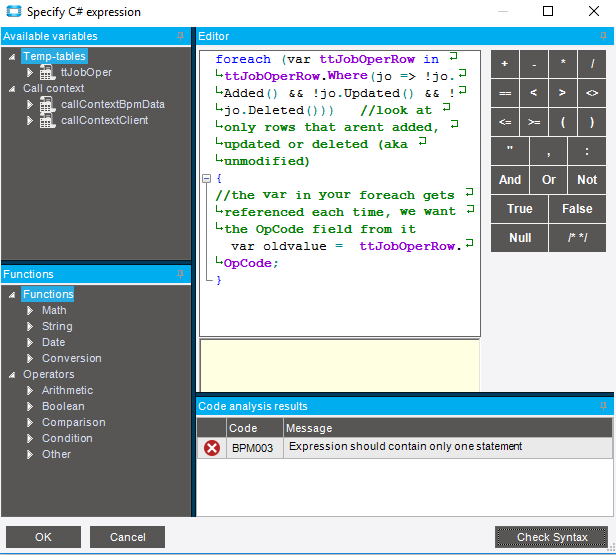Image resolution: width=616 pixels, height=555 pixels.
Task: Pin the Code analysis results panel
Action: tap(605, 406)
